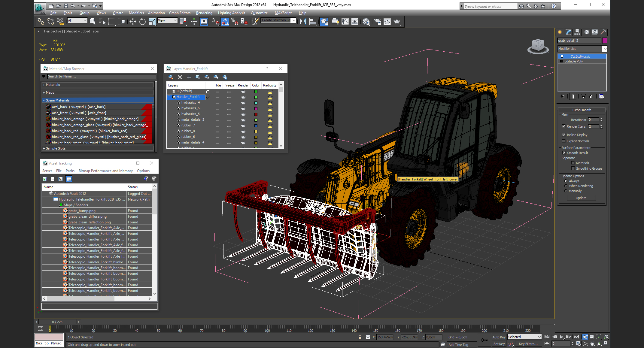Collapse the Handler_Forklift layer tree

tap(169, 97)
